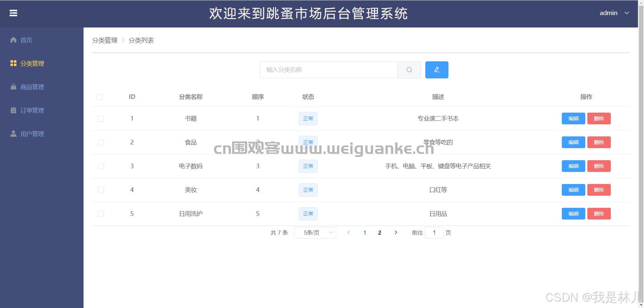The image size is (644, 308).
Task: Check the row checkbox for 日用洗护
Action: click(x=101, y=214)
